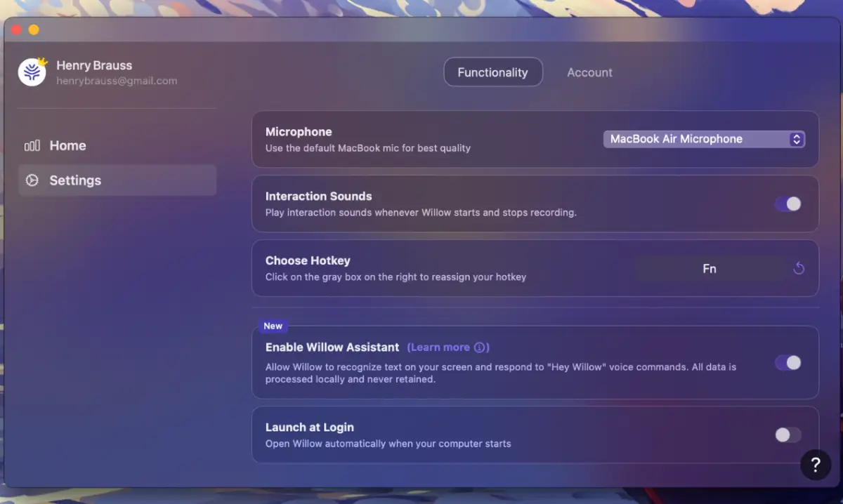Click the Willow logo profile avatar
843x504 pixels.
[32, 72]
